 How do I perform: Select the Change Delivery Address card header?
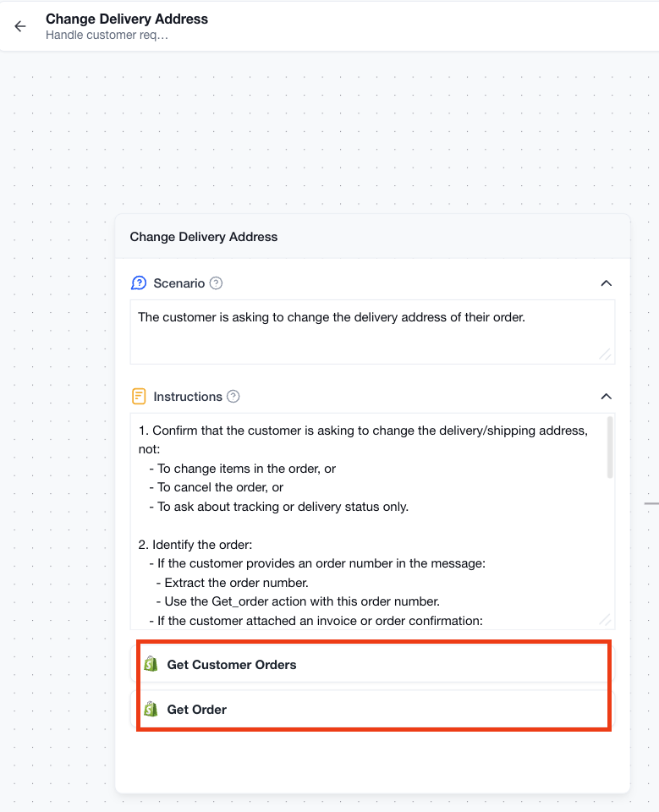[x=372, y=237]
